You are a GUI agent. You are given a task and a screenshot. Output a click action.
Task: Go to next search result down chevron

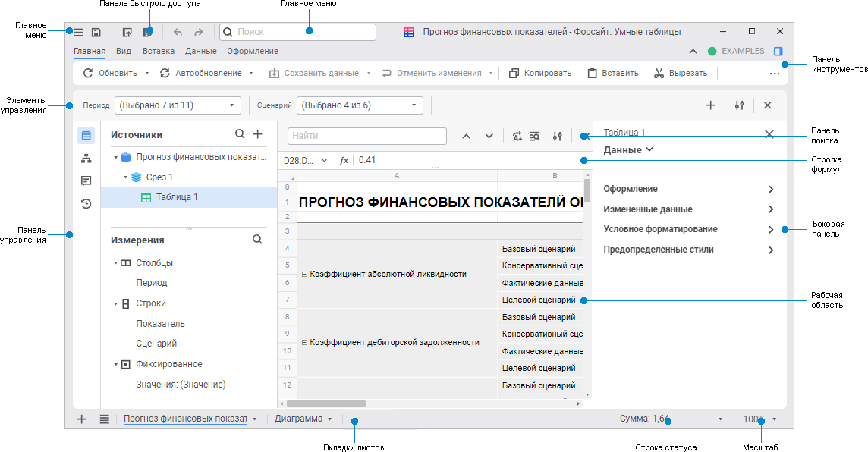tap(489, 136)
